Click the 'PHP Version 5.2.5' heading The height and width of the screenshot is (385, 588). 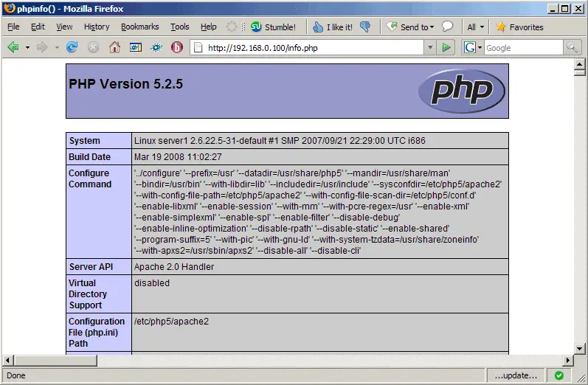tap(125, 84)
